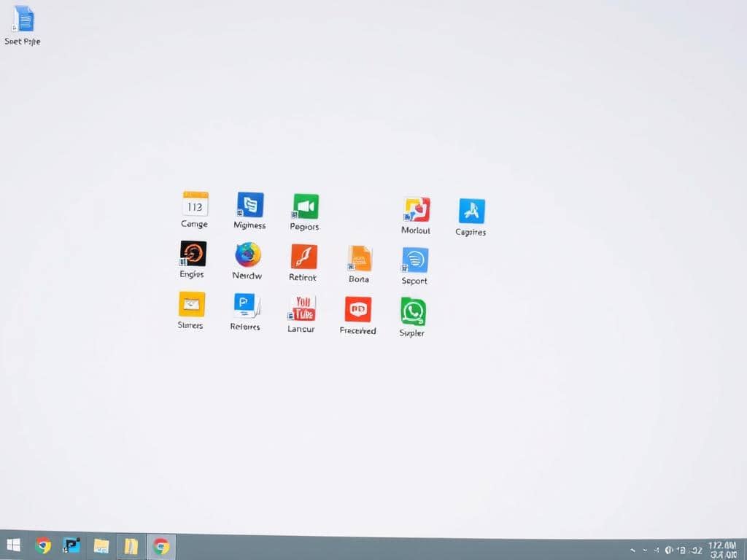Select the Nerdw Firefox-style icon
Screen dimensions: 747x560
248,254
